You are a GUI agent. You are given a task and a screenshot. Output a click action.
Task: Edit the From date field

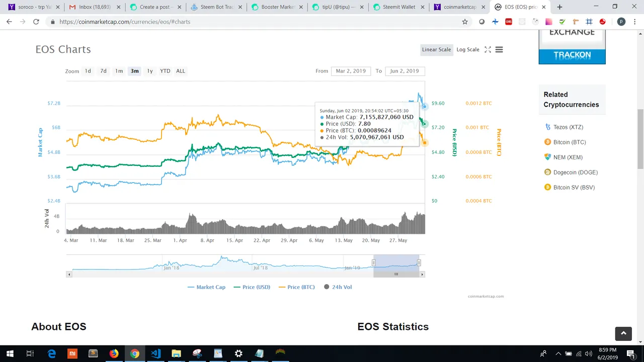click(351, 71)
